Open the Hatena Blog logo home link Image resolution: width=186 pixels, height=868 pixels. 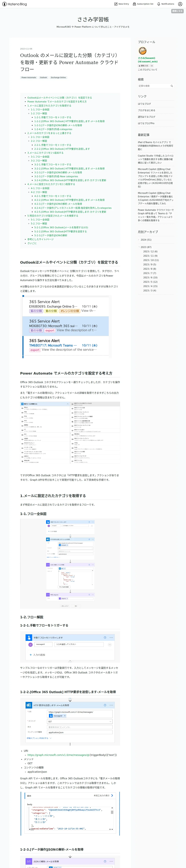(14, 4)
